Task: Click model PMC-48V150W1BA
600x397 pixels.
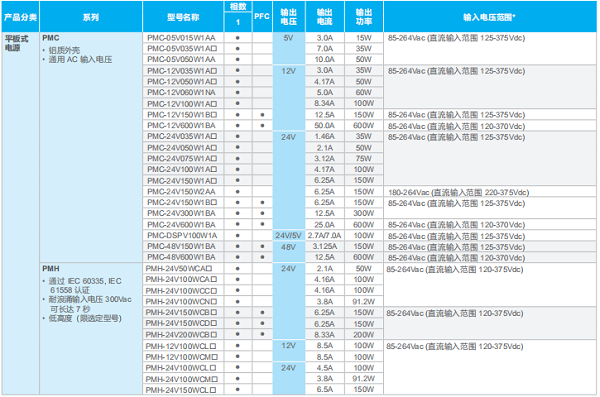Action: click(x=181, y=246)
